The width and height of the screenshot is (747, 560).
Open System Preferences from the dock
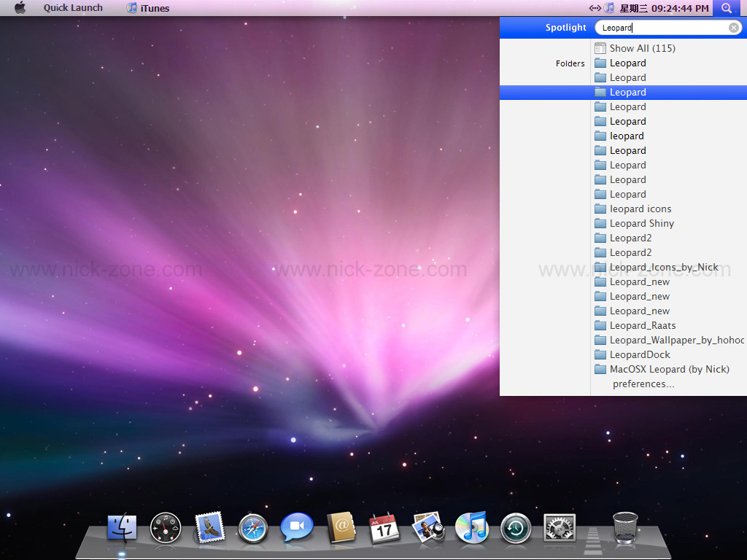tap(560, 528)
